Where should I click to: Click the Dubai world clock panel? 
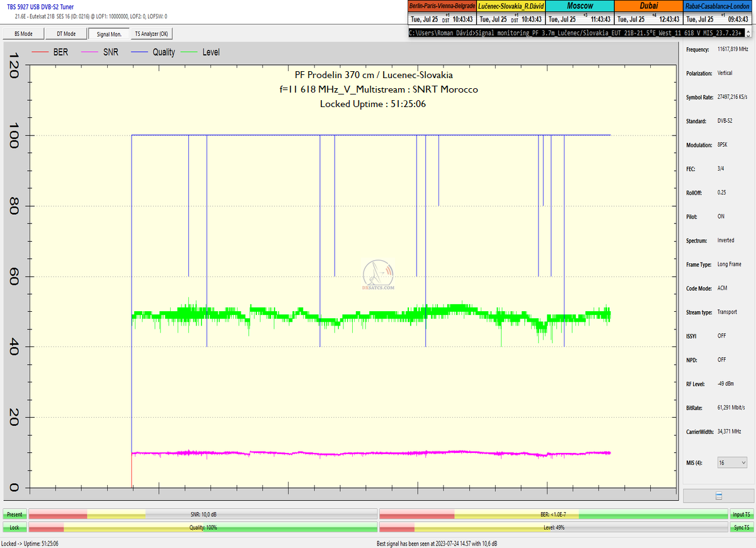(648, 13)
